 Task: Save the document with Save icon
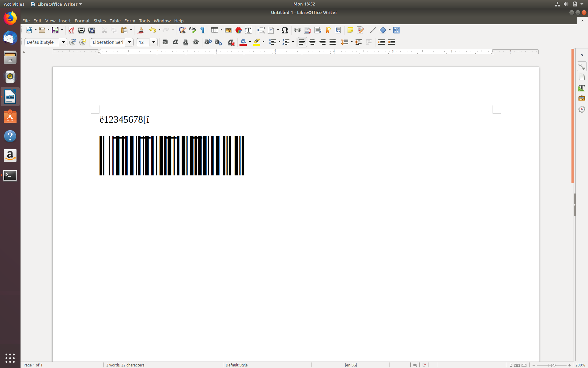pyautogui.click(x=55, y=30)
